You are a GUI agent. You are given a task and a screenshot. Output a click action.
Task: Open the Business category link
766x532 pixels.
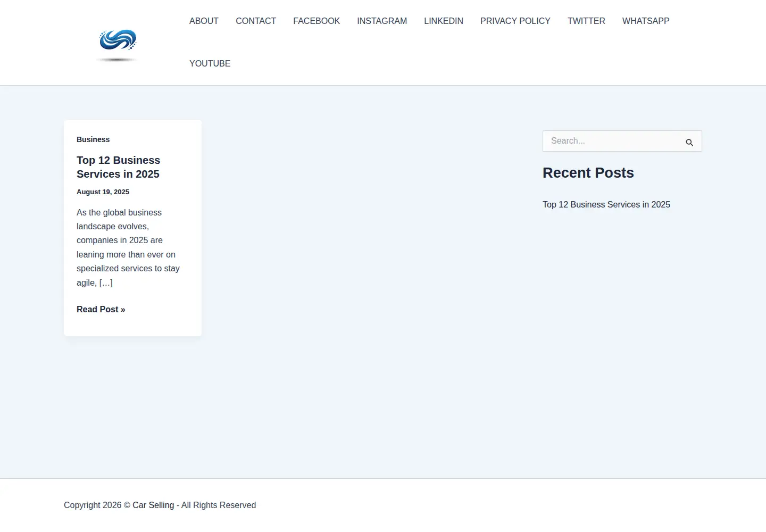pos(93,139)
